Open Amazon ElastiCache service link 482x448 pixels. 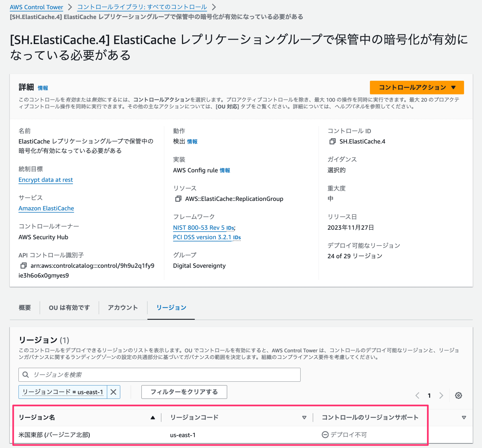click(46, 208)
